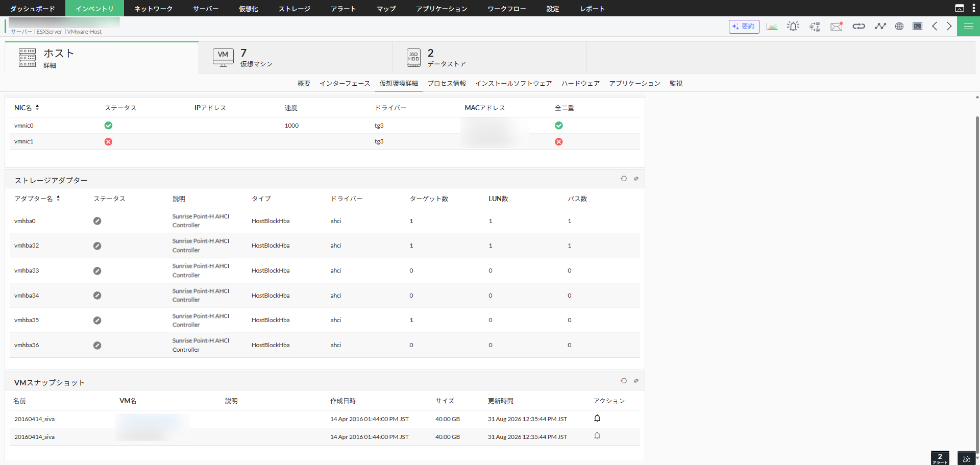
Task: Open the graph/chart icon in the toolbar
Action: pyautogui.click(x=772, y=27)
